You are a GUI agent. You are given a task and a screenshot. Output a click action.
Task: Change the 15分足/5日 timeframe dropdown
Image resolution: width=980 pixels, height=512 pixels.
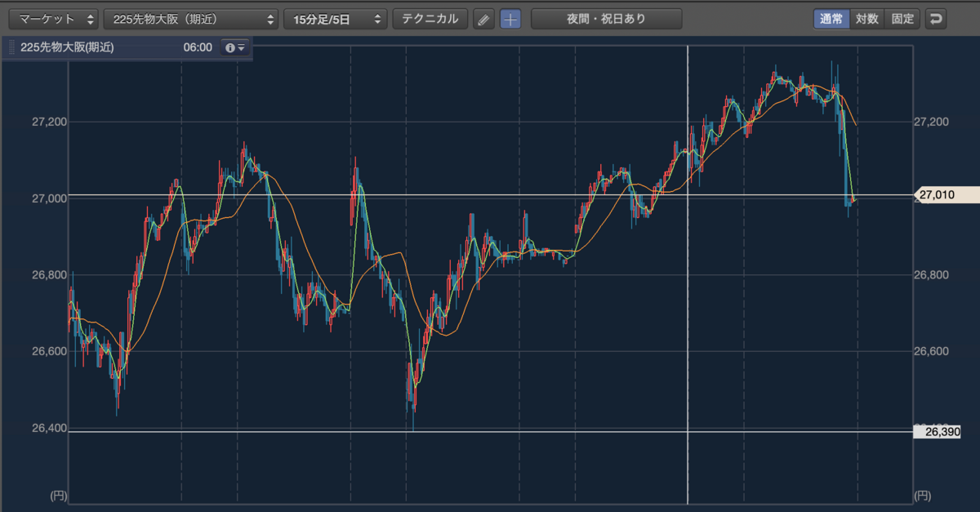point(336,19)
